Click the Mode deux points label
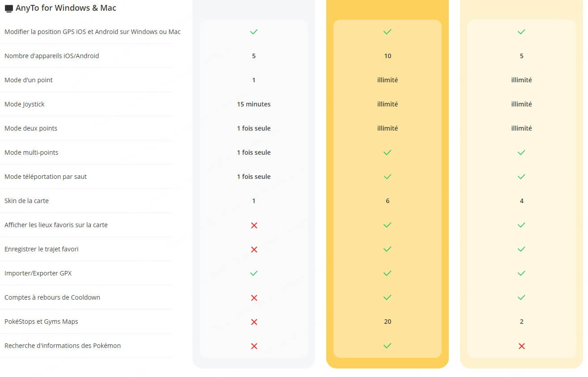Screen dimensions: 588x377 tap(31, 128)
